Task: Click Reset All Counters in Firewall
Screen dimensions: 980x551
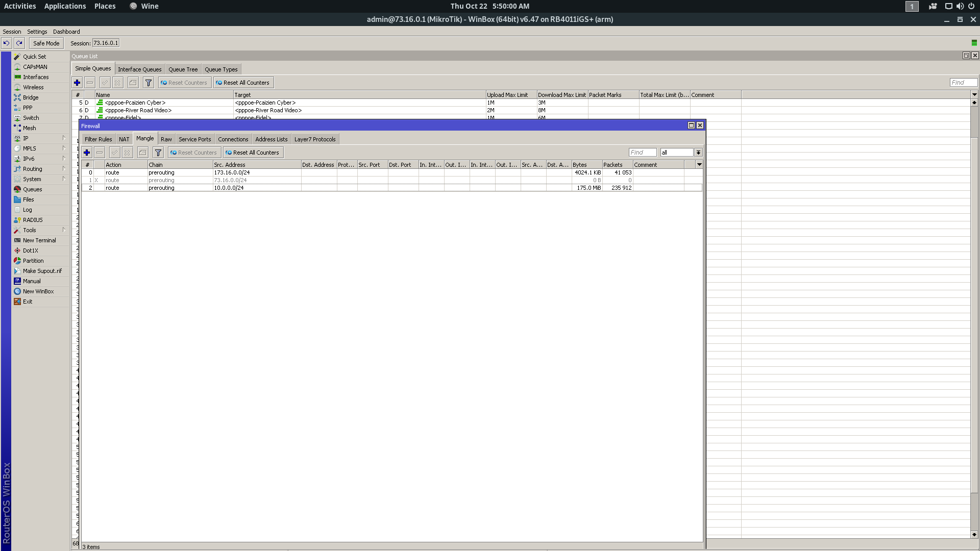Action: tap(253, 153)
